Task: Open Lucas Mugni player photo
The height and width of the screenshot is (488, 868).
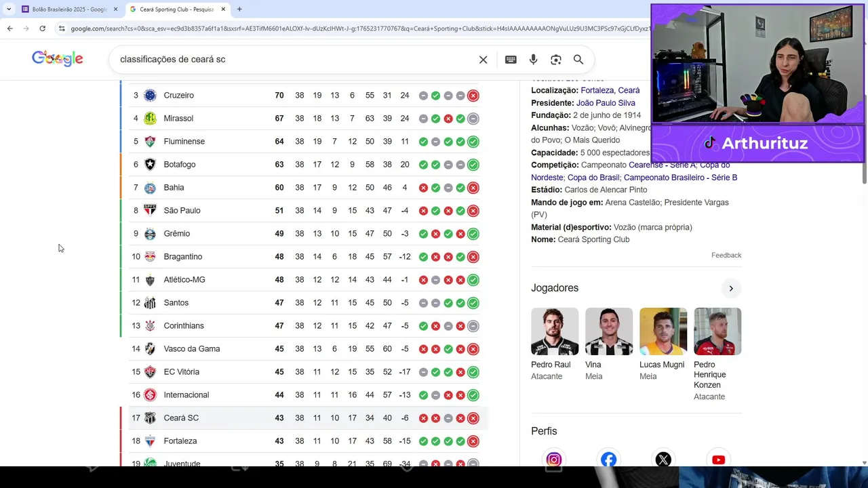Action: coord(663,331)
